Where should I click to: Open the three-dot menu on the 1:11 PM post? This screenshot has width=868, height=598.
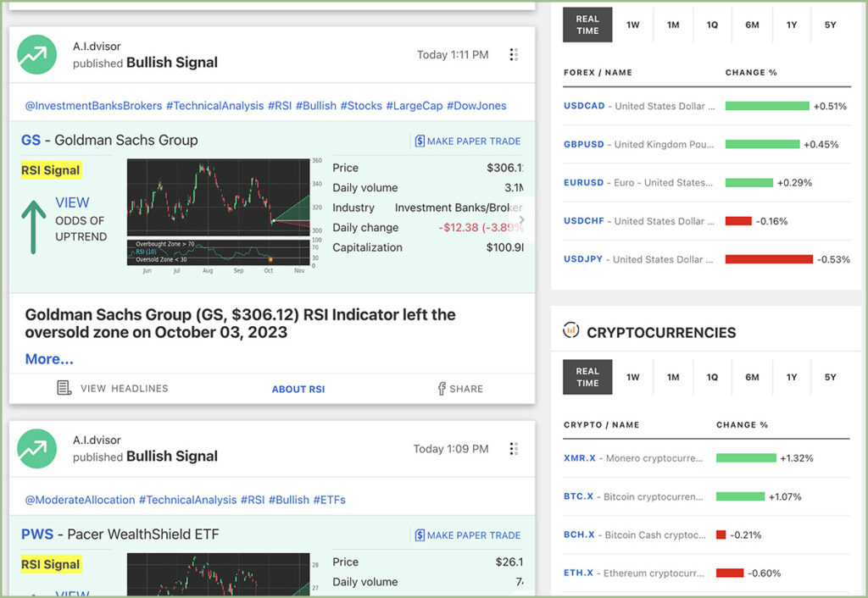coord(514,55)
